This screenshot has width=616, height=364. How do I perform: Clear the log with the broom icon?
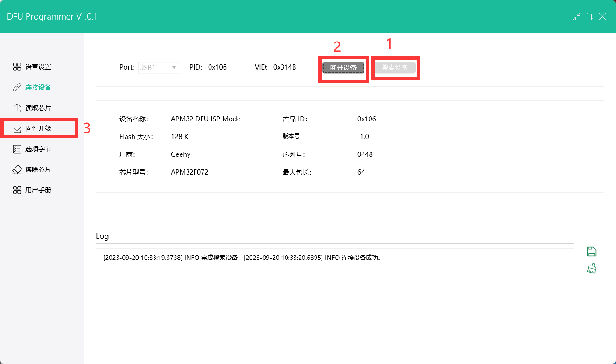tap(592, 268)
